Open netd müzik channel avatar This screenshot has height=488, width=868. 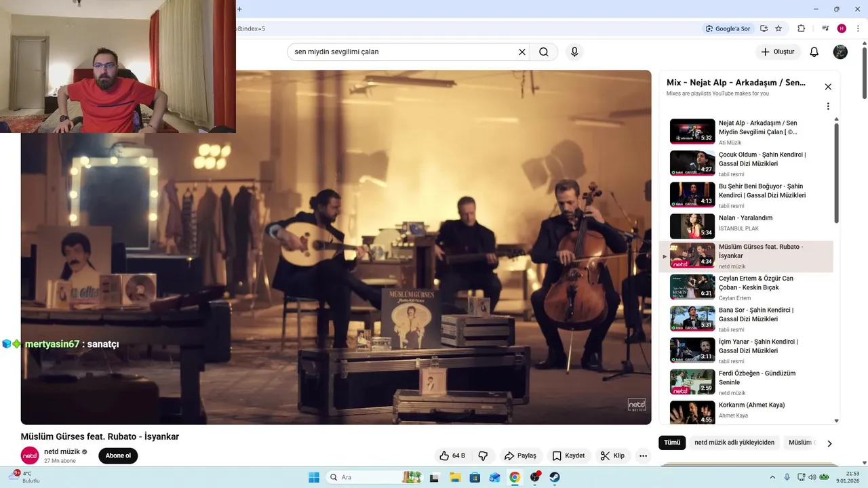pyautogui.click(x=30, y=455)
